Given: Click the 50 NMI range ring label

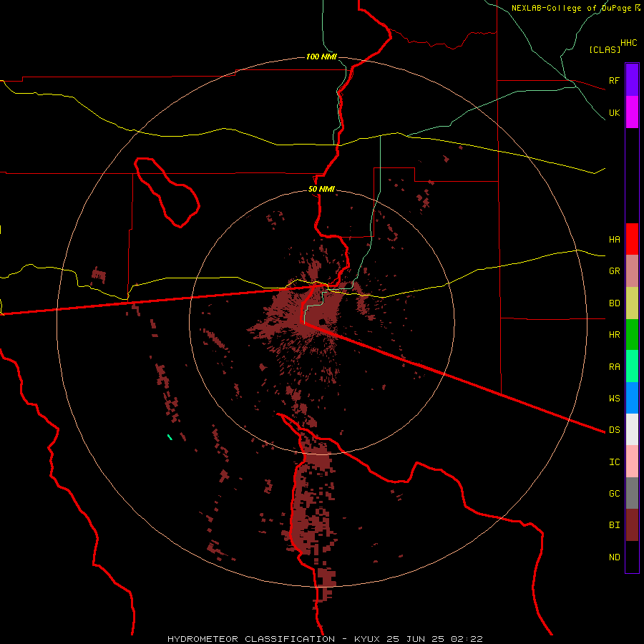Looking at the screenshot, I should point(321,190).
